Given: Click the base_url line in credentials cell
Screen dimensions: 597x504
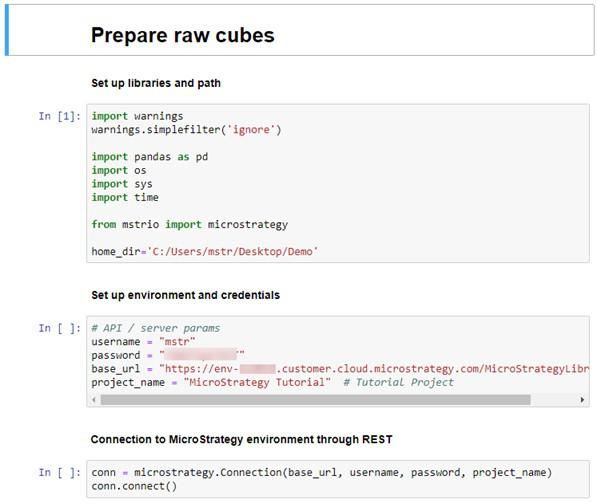Looking at the screenshot, I should point(340,369).
